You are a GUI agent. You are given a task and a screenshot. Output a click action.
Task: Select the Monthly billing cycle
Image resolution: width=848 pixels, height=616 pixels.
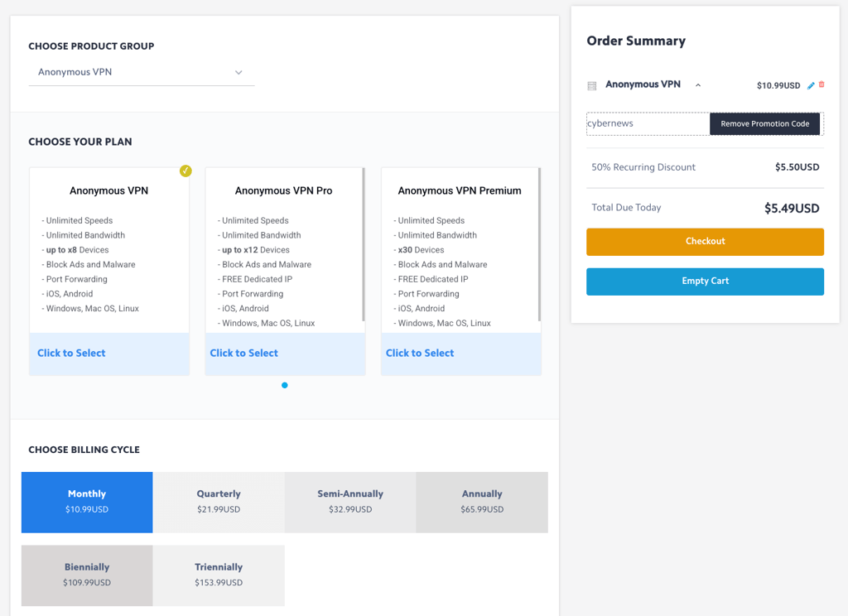coord(87,503)
